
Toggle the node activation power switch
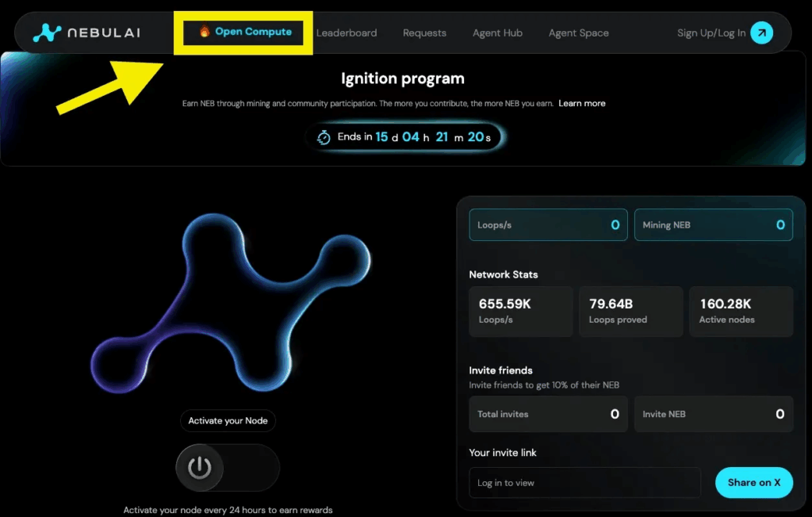pos(228,468)
